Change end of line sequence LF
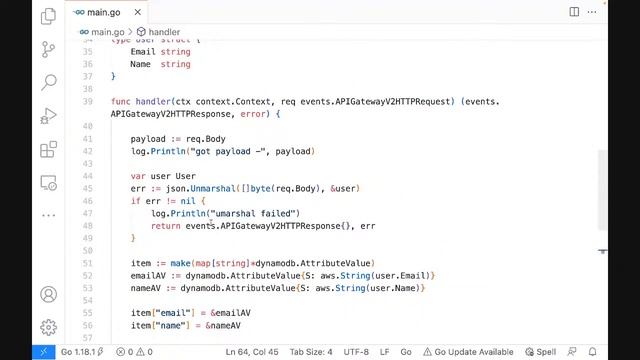Image resolution: width=640 pixels, height=360 pixels. (x=384, y=352)
